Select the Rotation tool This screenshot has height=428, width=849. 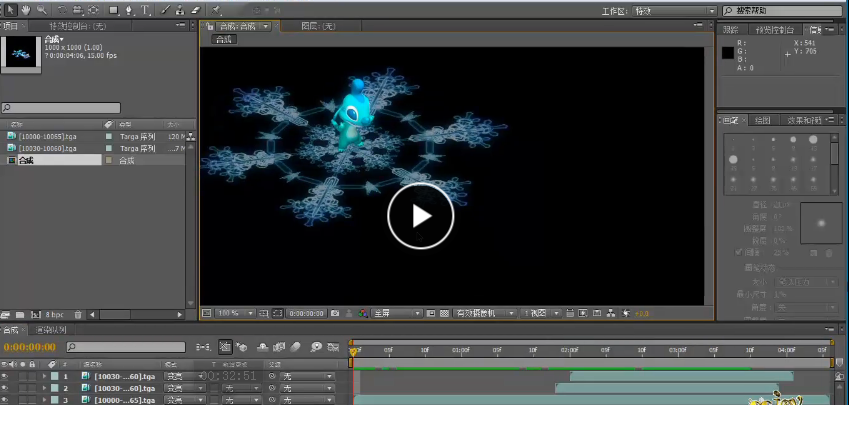pos(62,10)
